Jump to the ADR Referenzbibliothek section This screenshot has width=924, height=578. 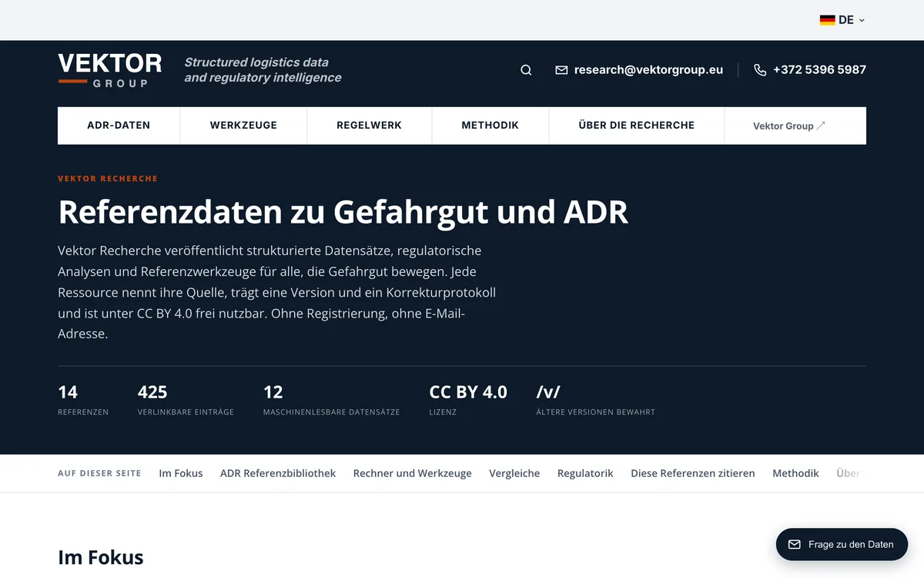[x=278, y=473]
